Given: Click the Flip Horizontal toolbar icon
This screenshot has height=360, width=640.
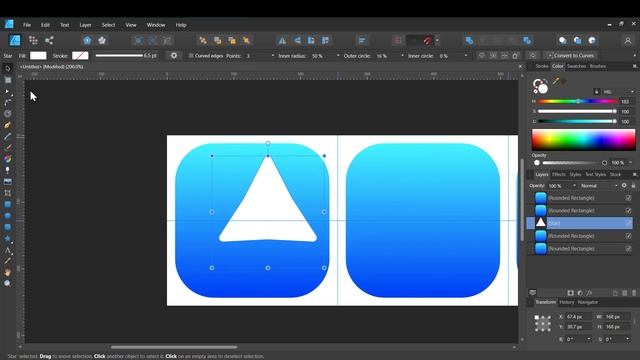Looking at the screenshot, I should click(282, 40).
